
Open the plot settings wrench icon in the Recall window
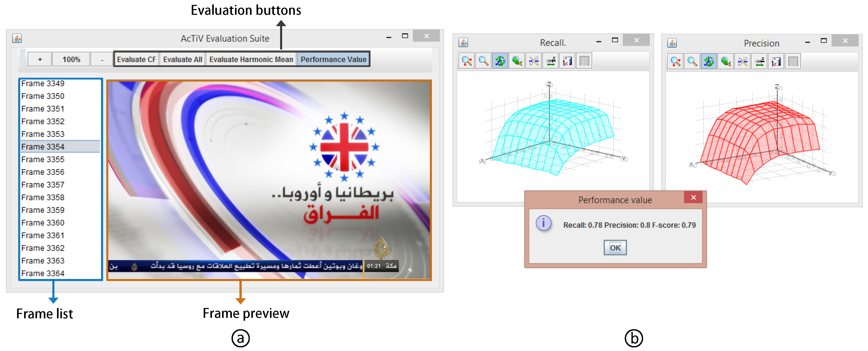pos(534,61)
